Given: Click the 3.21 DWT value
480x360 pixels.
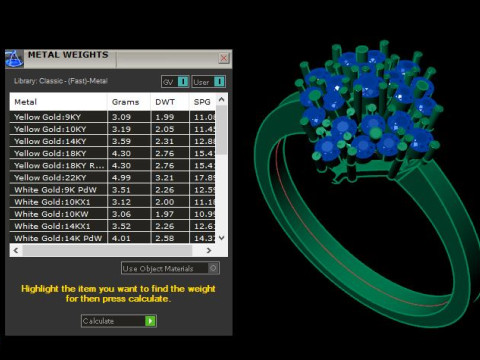Looking at the screenshot, I should pos(165,178).
